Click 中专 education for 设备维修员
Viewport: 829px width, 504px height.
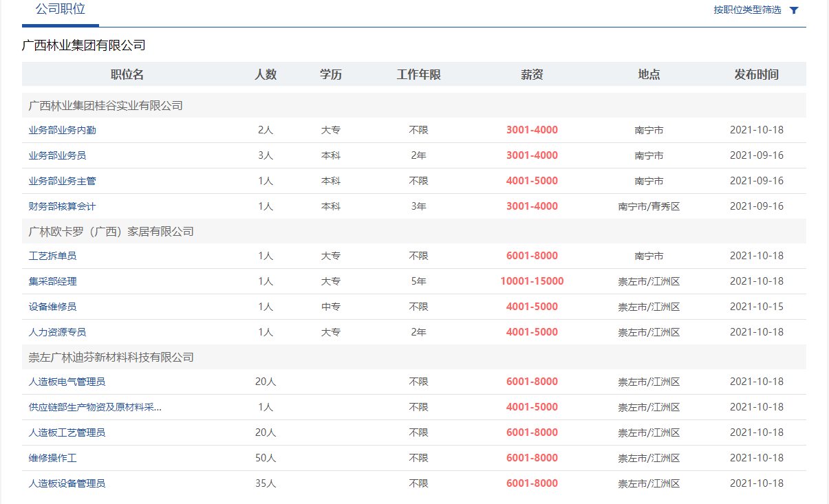pyautogui.click(x=331, y=307)
